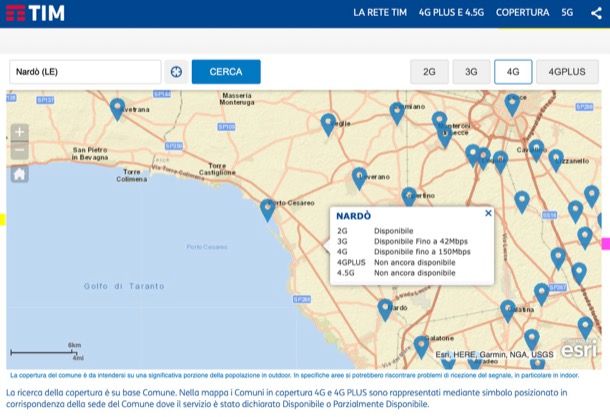Open LA RETE TIM menu
The height and width of the screenshot is (417, 610).
coord(380,12)
